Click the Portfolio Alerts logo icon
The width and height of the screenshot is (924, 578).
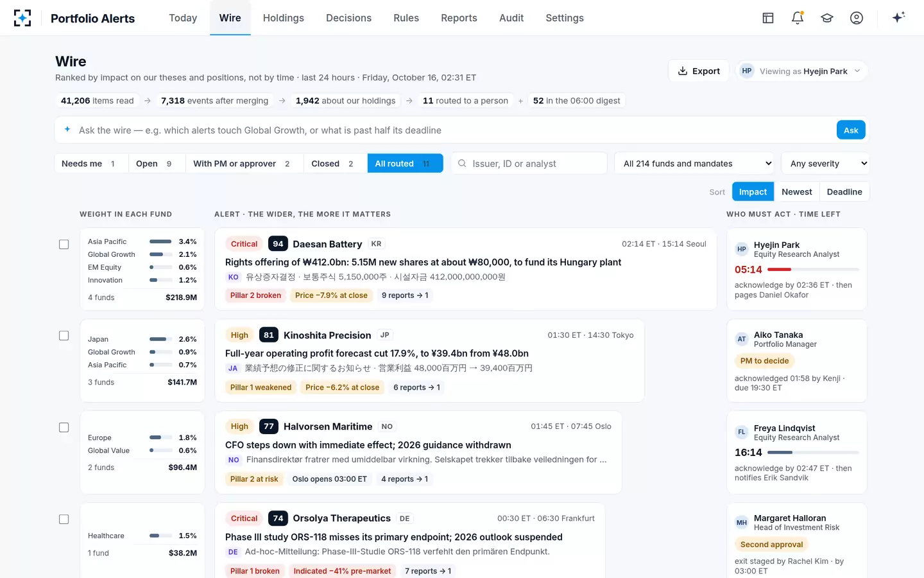click(x=22, y=18)
